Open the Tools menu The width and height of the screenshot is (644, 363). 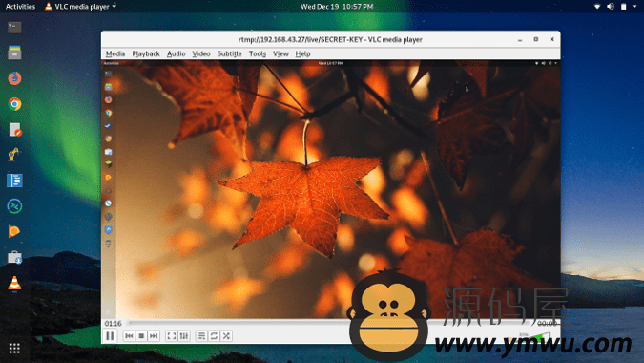258,53
